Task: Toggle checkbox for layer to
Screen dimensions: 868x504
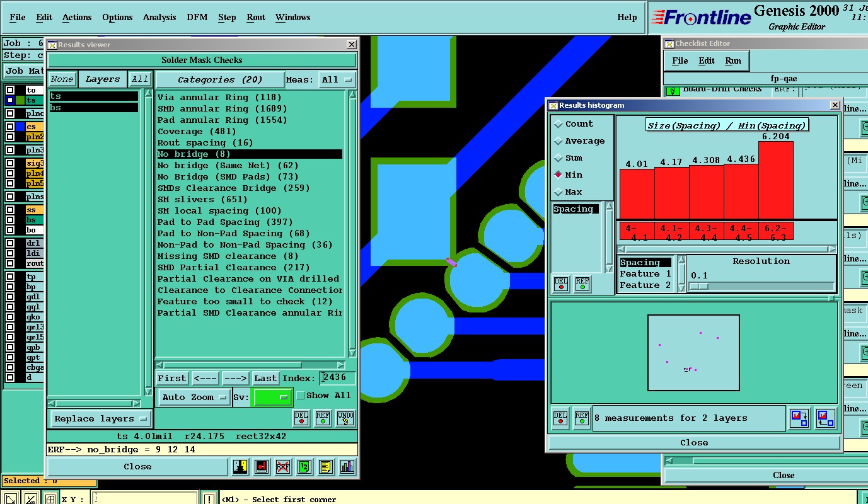Action: coord(10,90)
